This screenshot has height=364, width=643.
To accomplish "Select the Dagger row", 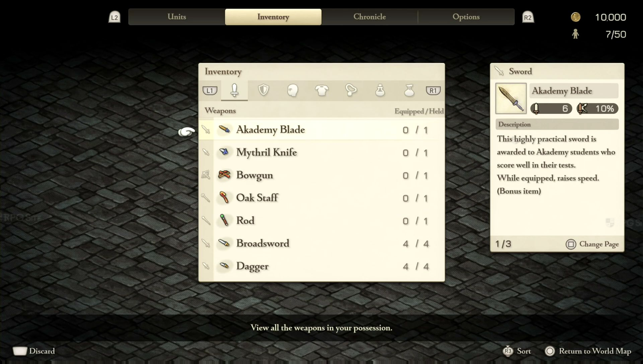I will [x=322, y=266].
